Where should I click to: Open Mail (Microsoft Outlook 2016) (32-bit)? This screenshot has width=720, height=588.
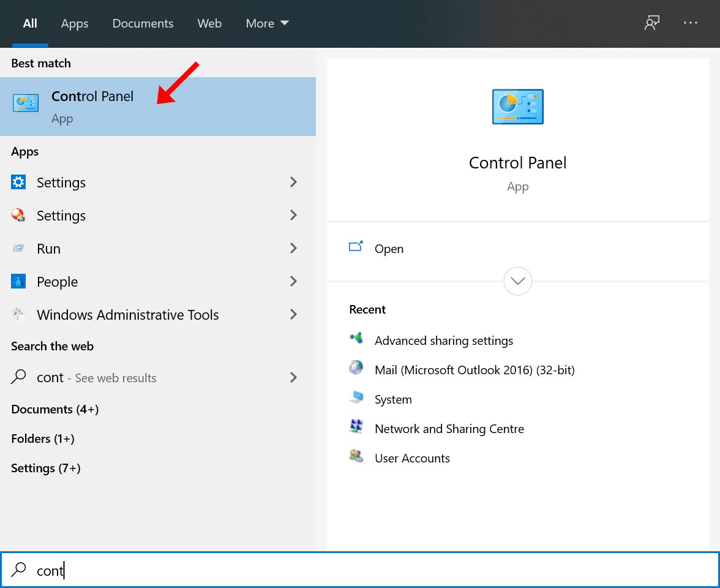(x=474, y=370)
